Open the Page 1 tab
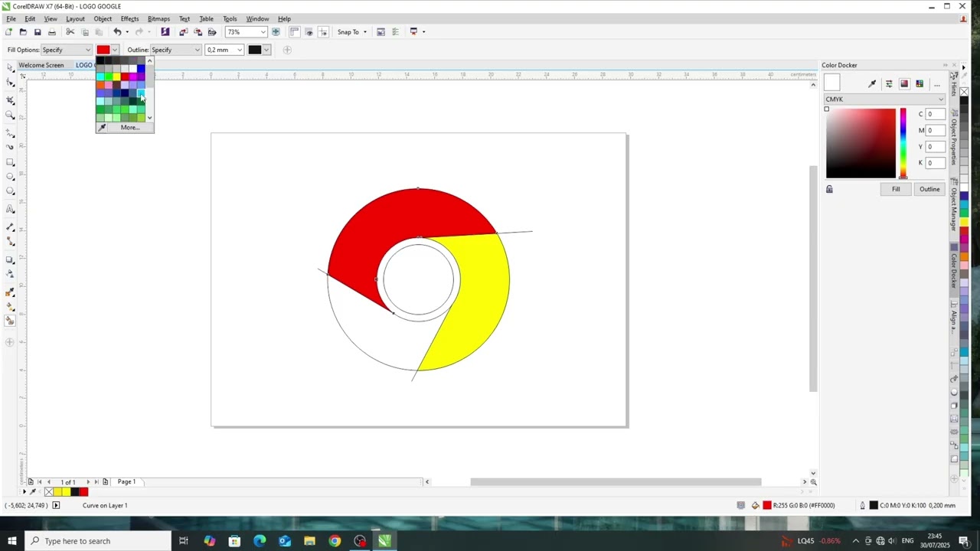Viewport: 980px width, 551px height. click(x=126, y=481)
